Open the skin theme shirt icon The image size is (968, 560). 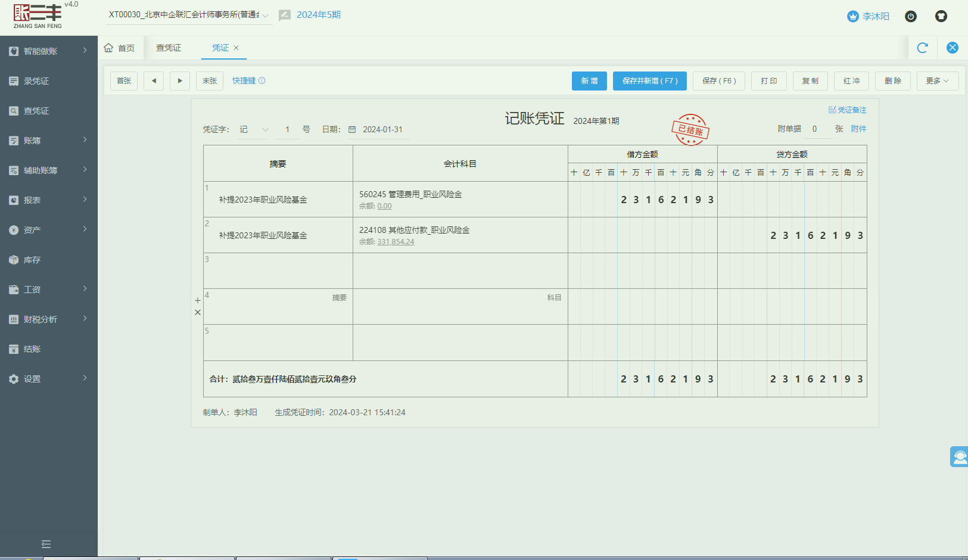[941, 17]
